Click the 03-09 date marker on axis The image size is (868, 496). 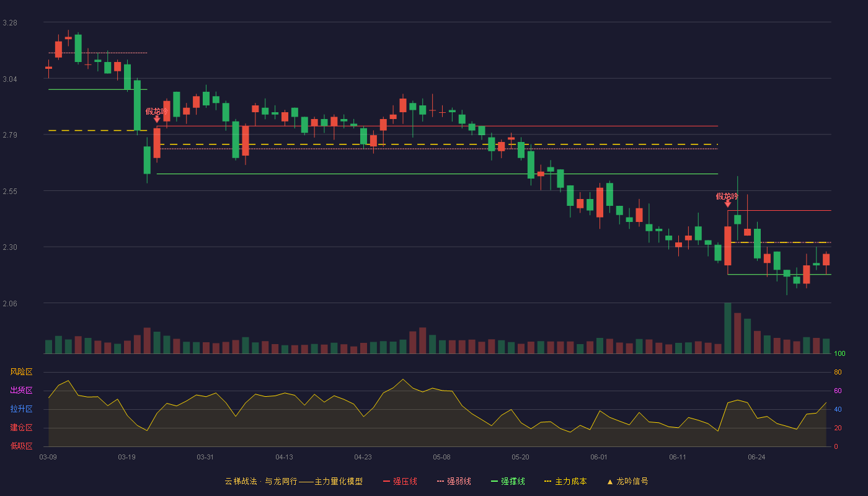coord(48,458)
